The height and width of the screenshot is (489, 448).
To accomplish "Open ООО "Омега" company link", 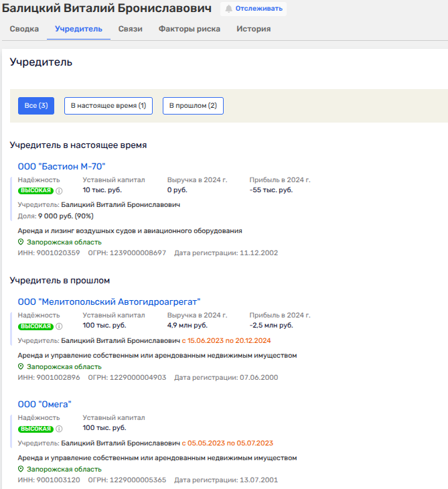I will tap(44, 404).
